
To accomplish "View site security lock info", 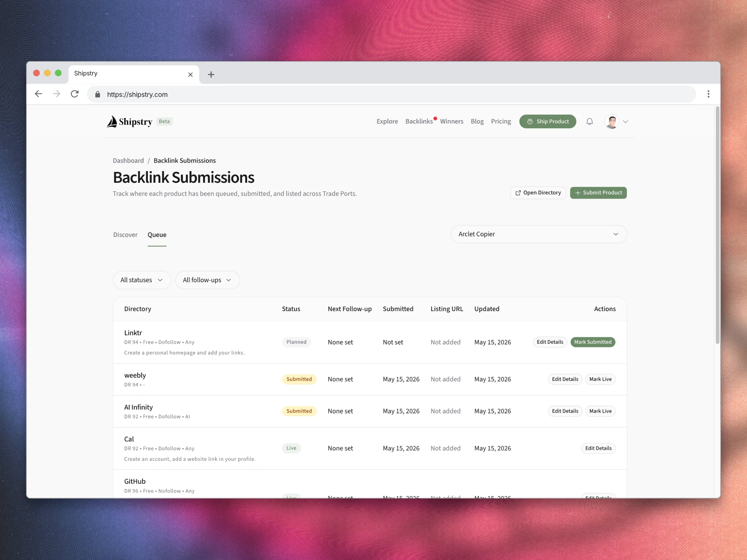I will pos(98,94).
